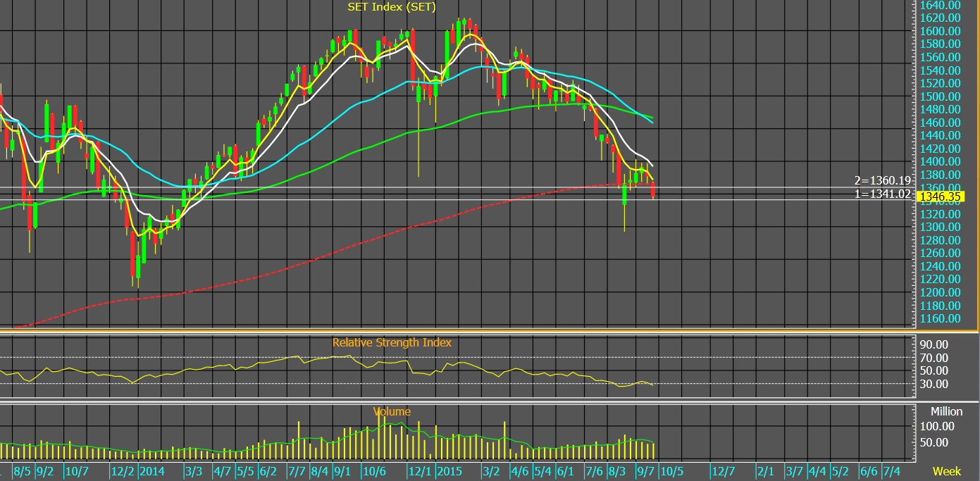Click the 1200.00 price axis label

tap(941, 292)
